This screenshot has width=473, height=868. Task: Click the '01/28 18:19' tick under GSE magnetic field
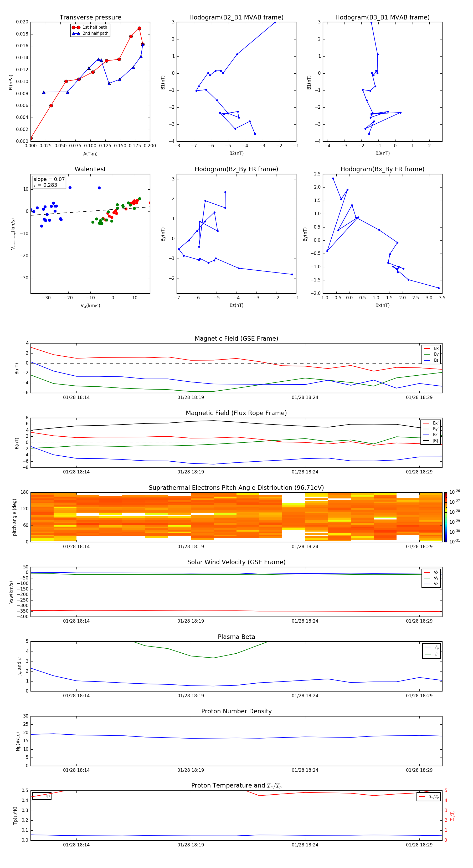[x=191, y=398]
